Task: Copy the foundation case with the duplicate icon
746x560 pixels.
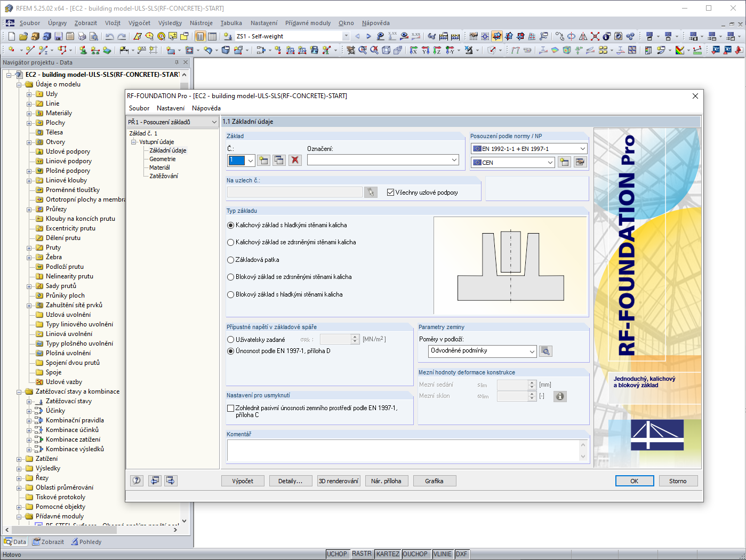Action: [279, 160]
